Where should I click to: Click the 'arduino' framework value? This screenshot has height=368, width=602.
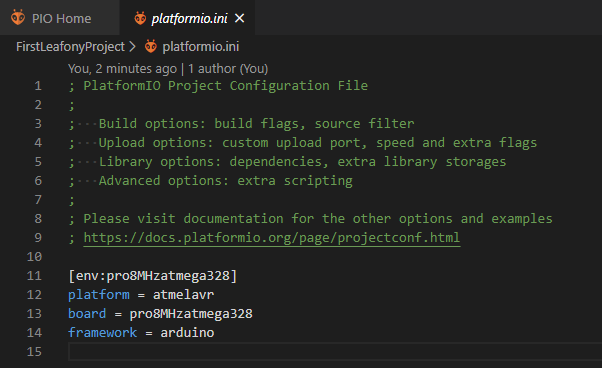pyautogui.click(x=187, y=333)
